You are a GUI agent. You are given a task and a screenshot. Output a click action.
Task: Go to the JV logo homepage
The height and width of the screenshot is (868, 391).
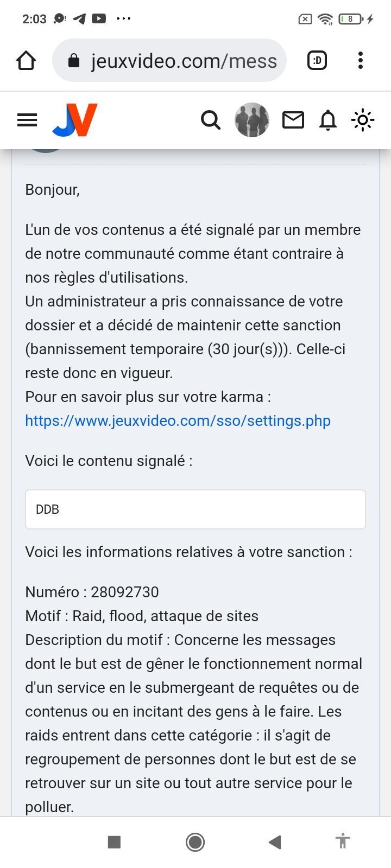(x=75, y=120)
